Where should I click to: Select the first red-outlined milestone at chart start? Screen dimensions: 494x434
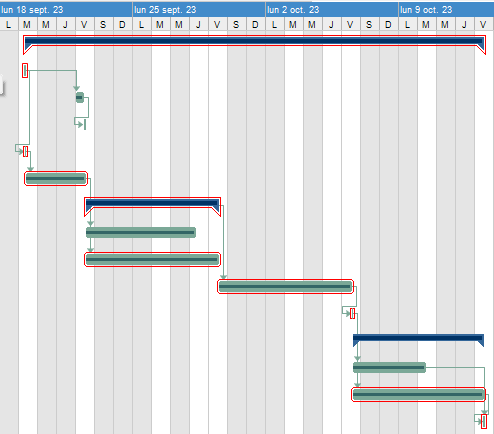tap(25, 70)
